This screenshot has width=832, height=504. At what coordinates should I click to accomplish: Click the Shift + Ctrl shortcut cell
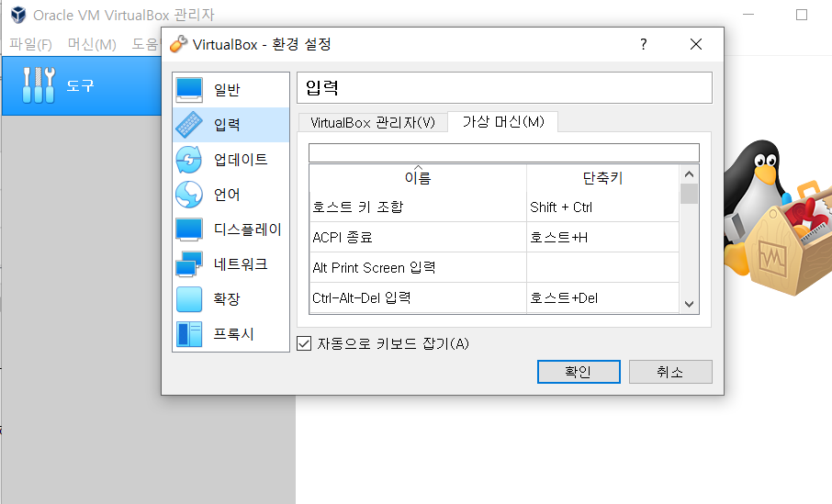point(602,207)
